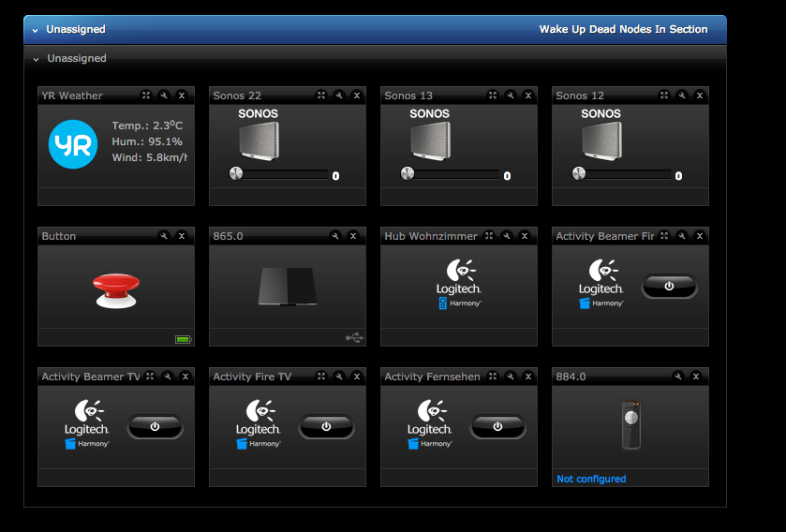Click the red Button device image

(x=115, y=287)
